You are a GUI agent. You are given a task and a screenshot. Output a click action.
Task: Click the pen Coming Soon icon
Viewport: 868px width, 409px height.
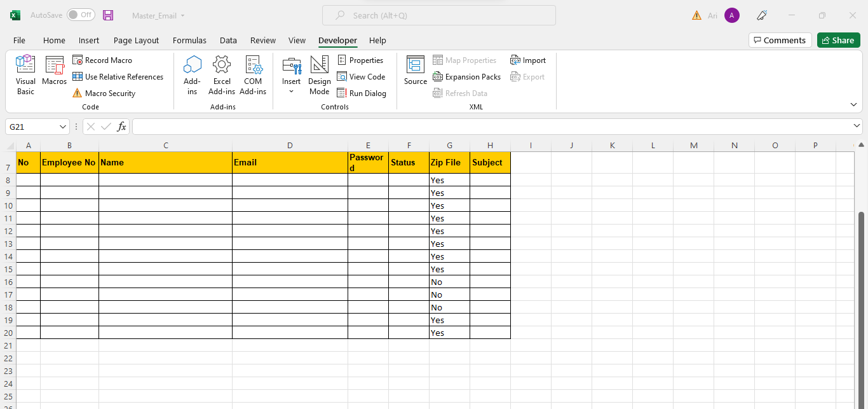[x=763, y=15]
